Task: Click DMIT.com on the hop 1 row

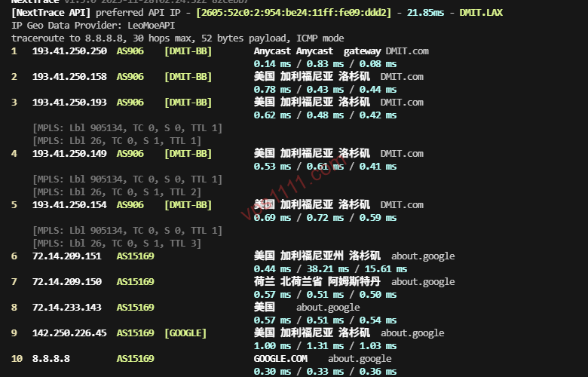Action: pos(407,51)
